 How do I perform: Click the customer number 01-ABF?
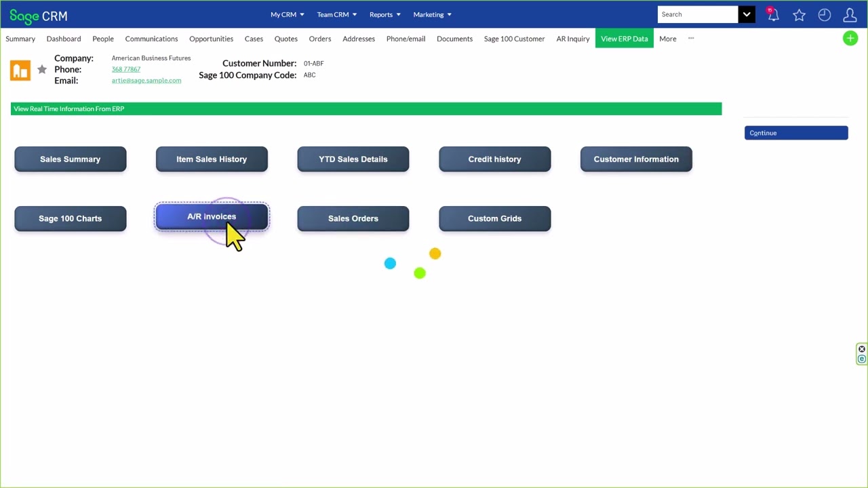(x=313, y=64)
